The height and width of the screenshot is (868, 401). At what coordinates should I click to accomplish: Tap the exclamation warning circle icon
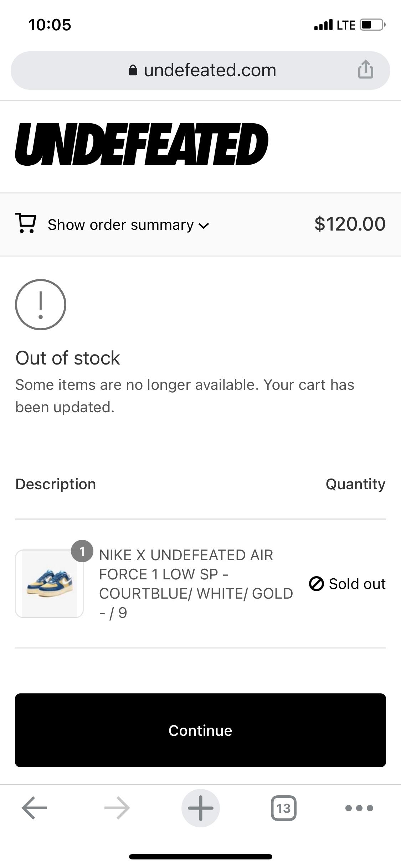point(41,305)
